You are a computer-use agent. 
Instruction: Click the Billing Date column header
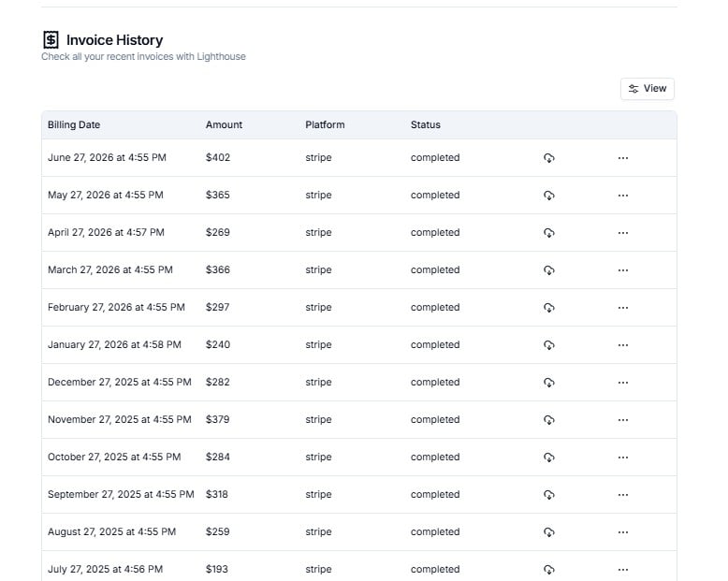74,124
